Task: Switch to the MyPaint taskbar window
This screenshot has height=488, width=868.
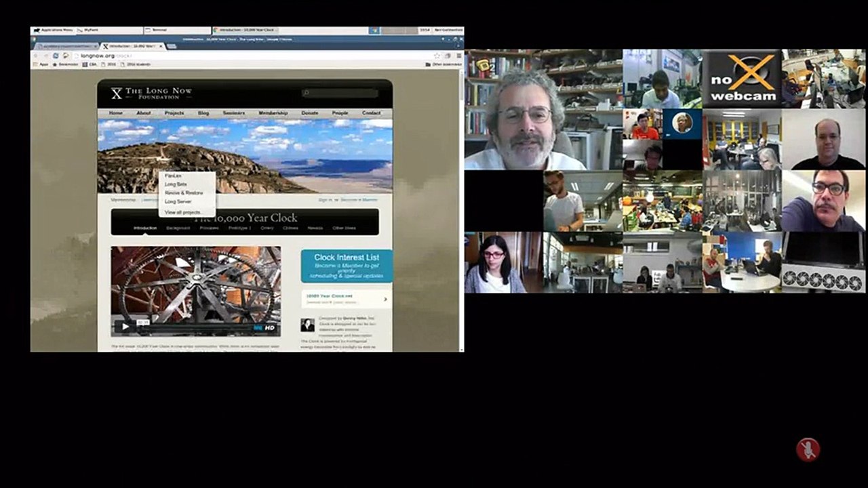Action: [x=109, y=30]
